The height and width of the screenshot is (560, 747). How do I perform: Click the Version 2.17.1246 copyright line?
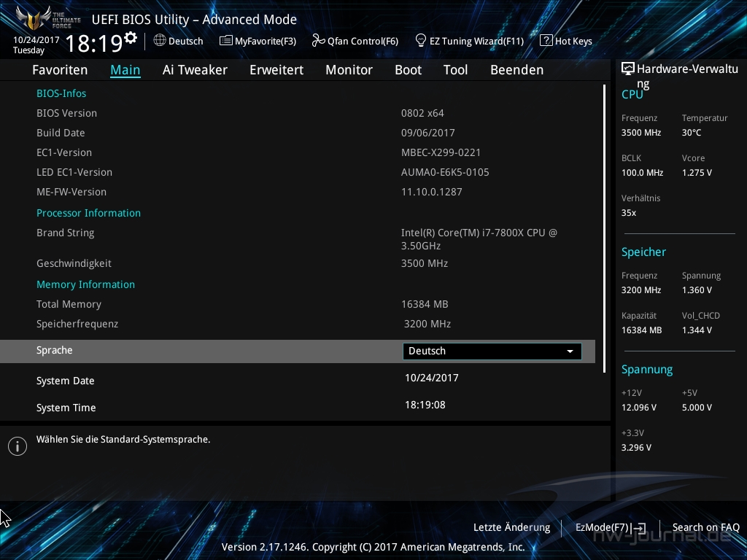point(373,547)
